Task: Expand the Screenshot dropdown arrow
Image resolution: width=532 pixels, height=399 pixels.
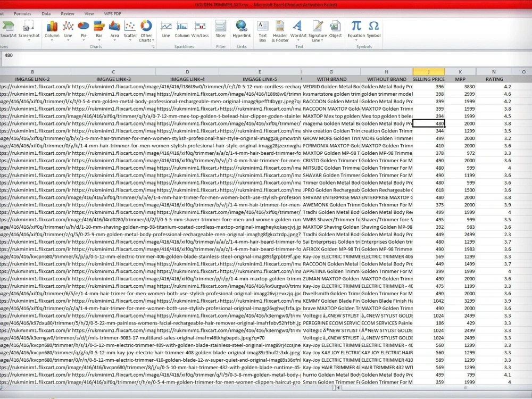Action: coord(29,40)
